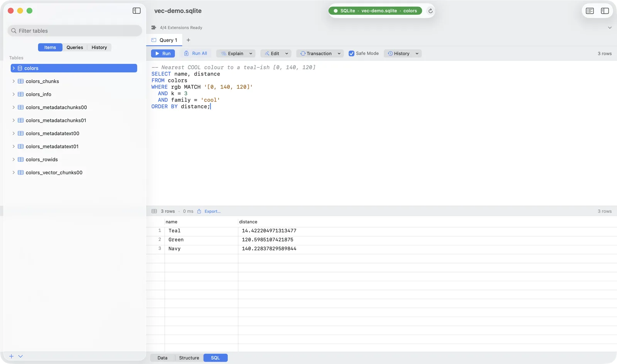Switch to the Items tab

50,47
